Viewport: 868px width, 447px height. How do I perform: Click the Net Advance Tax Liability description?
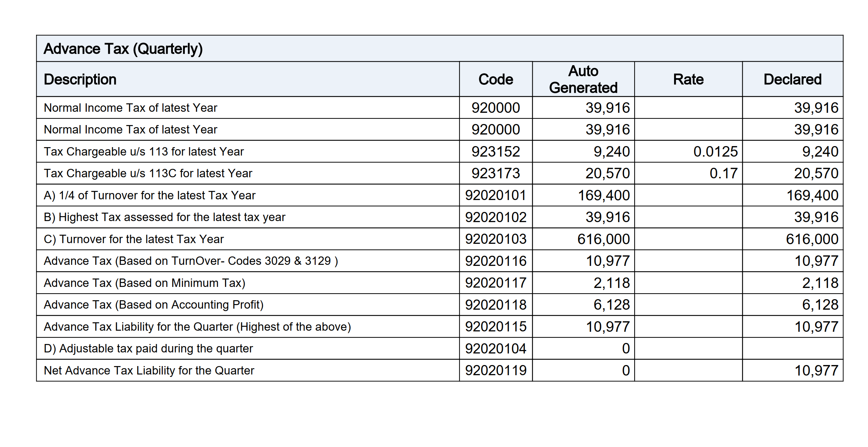149,371
